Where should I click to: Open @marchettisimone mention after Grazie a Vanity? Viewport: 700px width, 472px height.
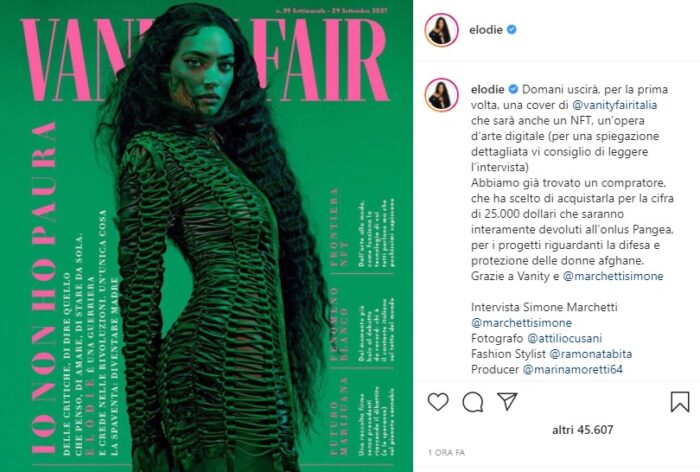(613, 276)
